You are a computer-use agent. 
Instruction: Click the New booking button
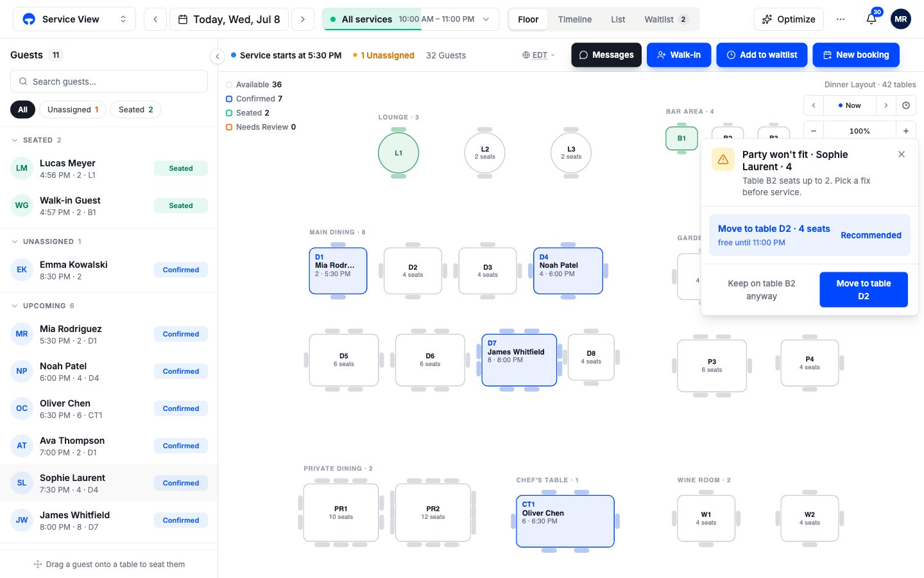click(x=856, y=55)
